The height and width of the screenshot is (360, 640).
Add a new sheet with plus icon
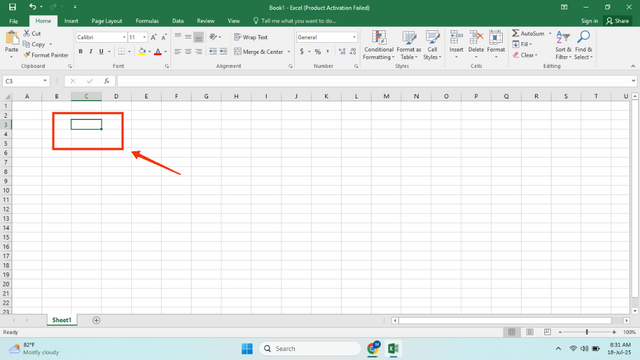(96, 320)
